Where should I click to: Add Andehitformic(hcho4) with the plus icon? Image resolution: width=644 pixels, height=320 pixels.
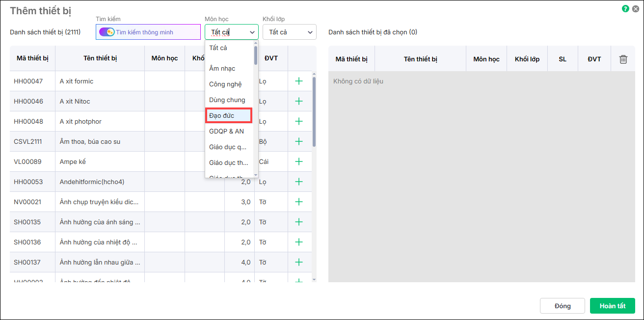(298, 182)
